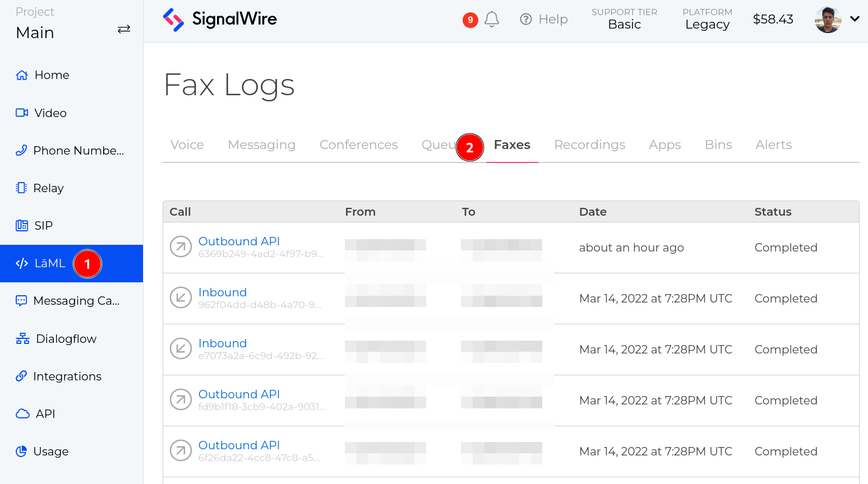Open Usage via its pie chart icon
Viewport: 868px width, 484px height.
tap(21, 451)
